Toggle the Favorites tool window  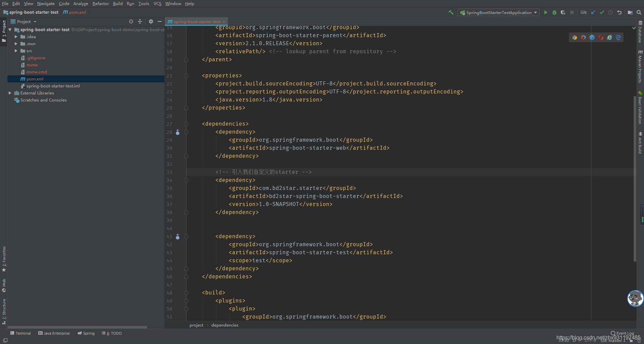click(x=4, y=259)
